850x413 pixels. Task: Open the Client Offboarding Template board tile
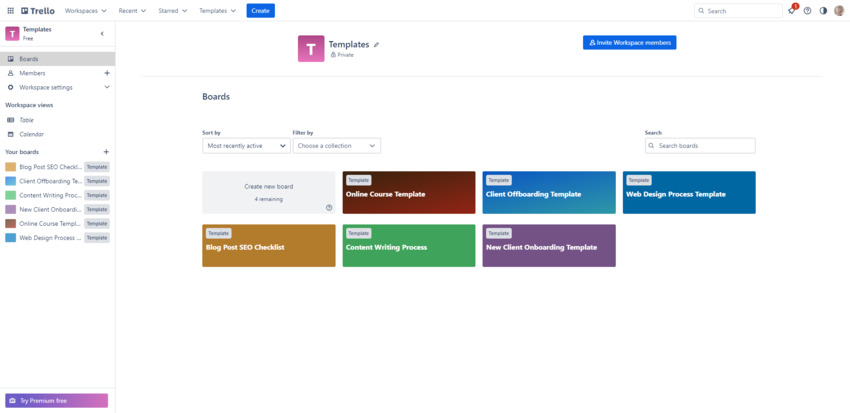click(x=549, y=192)
